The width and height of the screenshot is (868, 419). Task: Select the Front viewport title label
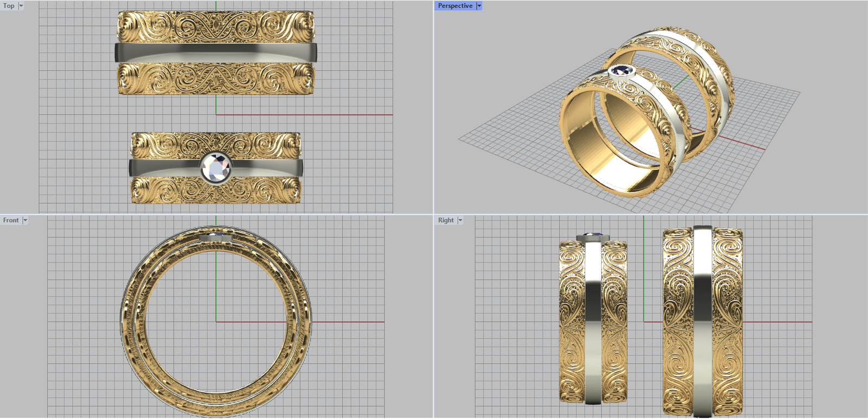tap(11, 220)
